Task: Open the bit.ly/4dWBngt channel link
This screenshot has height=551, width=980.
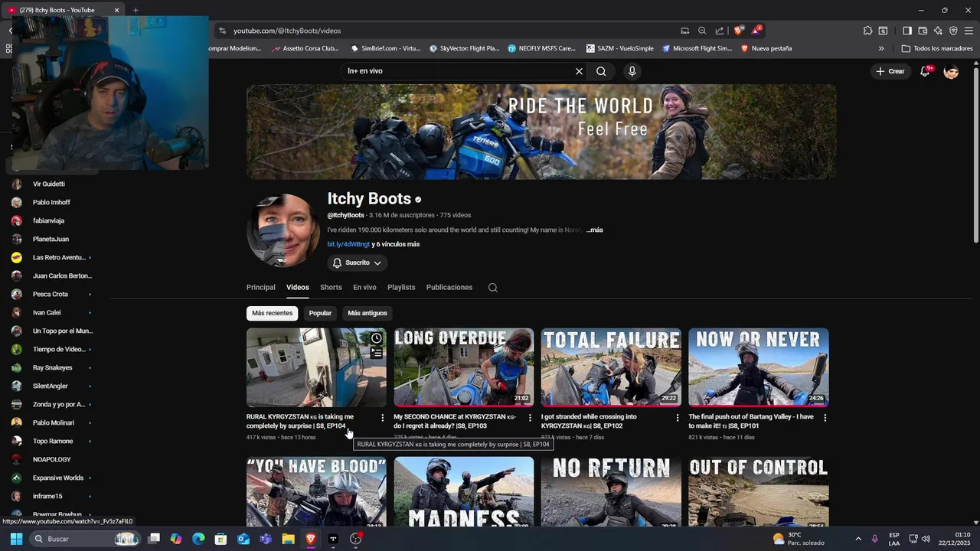Action: (348, 244)
